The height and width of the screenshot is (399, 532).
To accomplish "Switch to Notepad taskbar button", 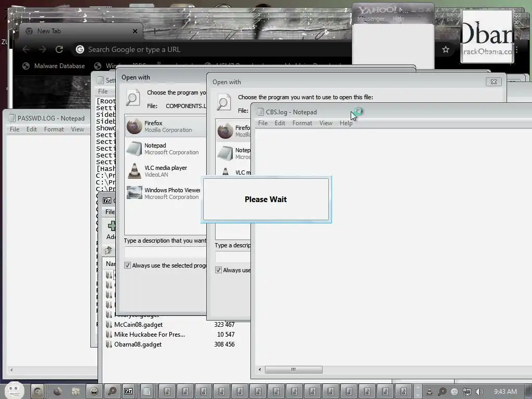I will tap(147, 392).
